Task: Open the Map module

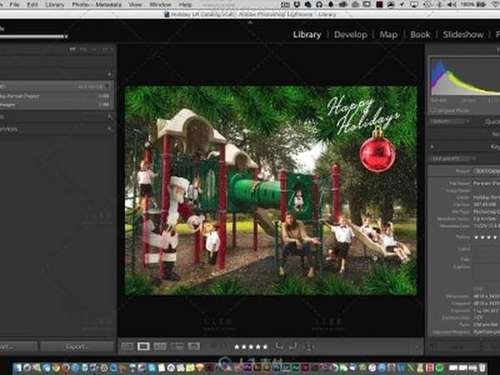Action: click(388, 35)
